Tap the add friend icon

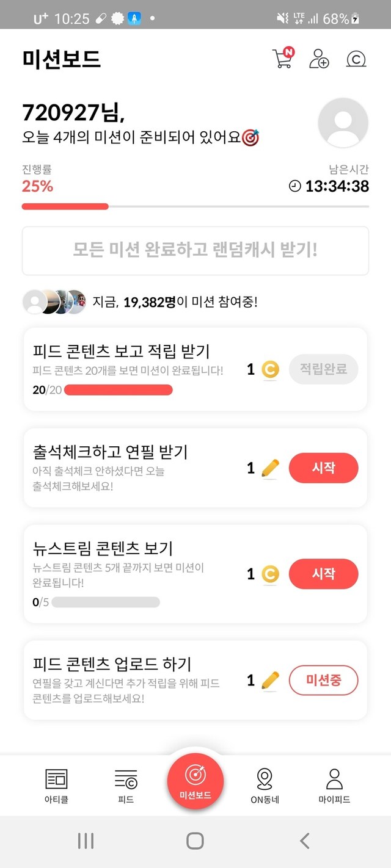click(319, 59)
